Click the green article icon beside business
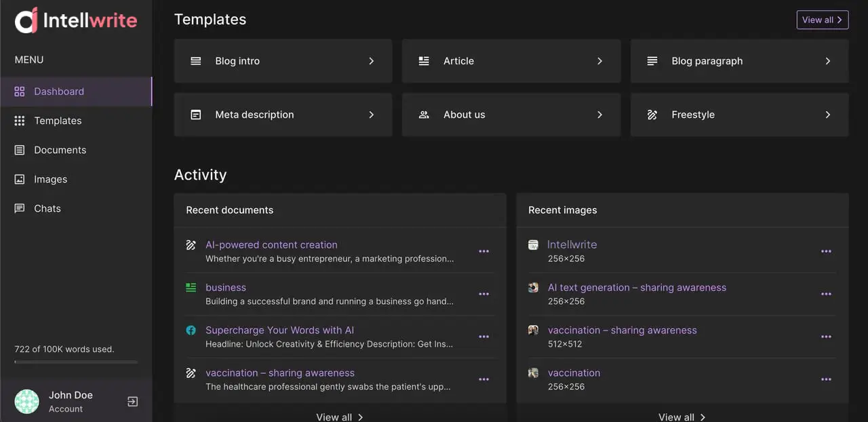 click(x=191, y=288)
